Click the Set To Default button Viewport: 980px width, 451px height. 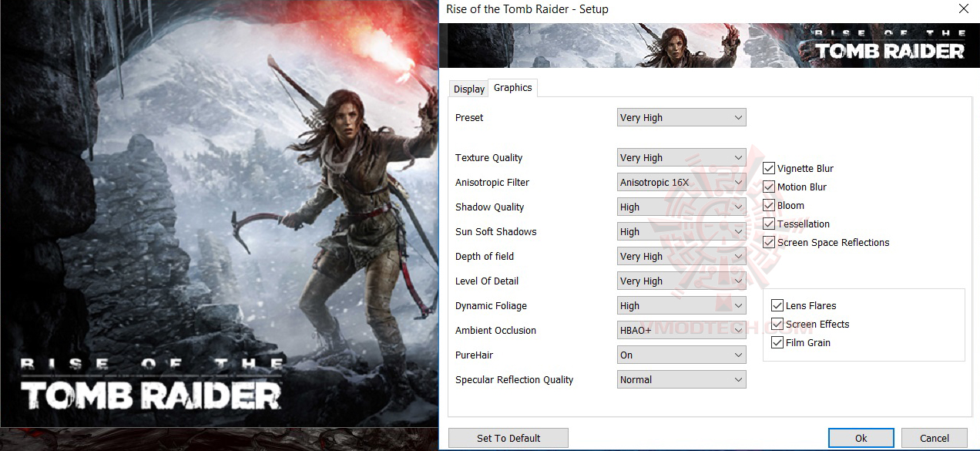[508, 438]
